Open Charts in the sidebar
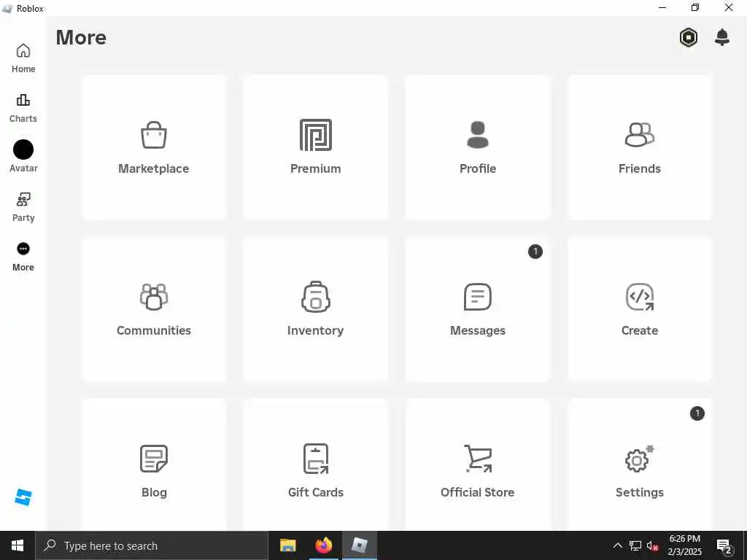The image size is (747, 560). 23,108
